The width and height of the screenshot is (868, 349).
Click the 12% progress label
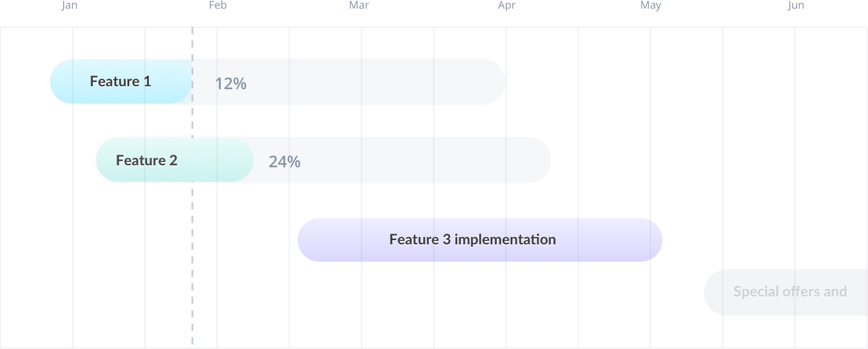point(231,84)
